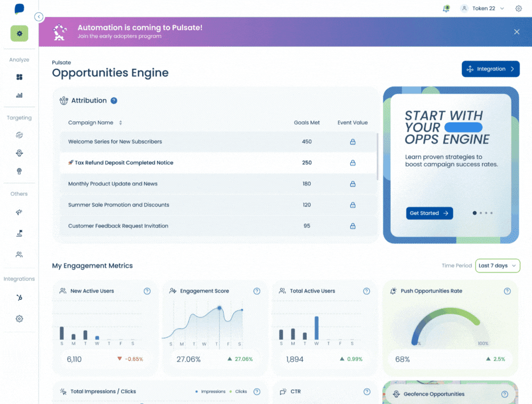Select the second carousel dot on promo card
The width and height of the screenshot is (532, 404).
(x=481, y=213)
